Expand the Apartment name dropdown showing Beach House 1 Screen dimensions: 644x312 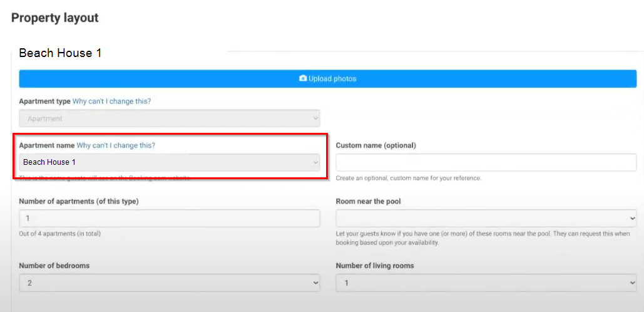[169, 162]
